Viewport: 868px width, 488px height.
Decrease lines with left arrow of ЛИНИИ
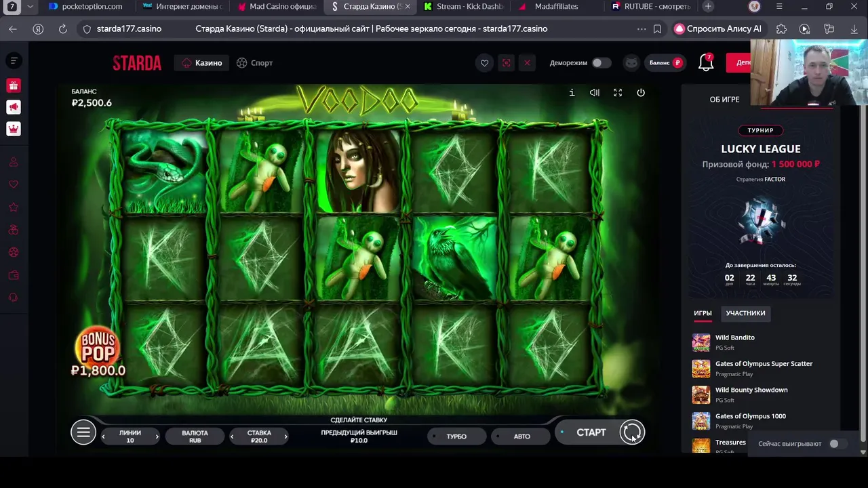tap(104, 436)
